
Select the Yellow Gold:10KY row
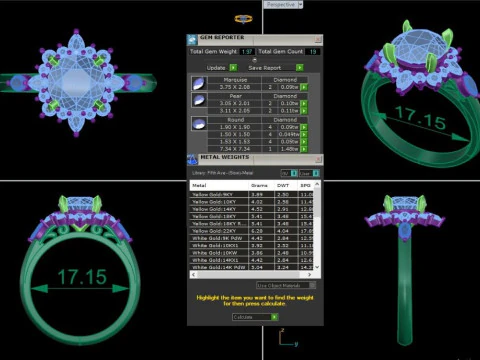252,202
